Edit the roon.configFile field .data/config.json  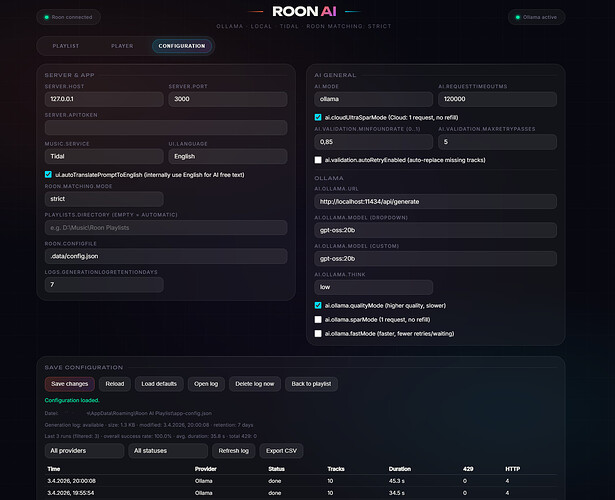166,256
